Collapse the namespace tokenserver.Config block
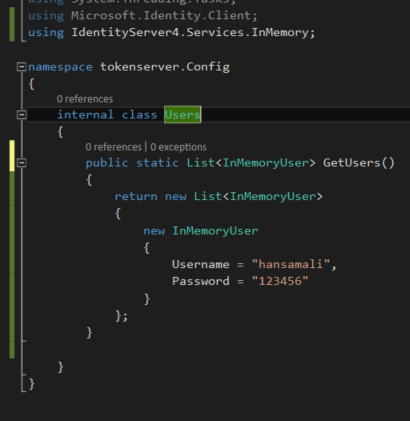The width and height of the screenshot is (410, 421). [x=21, y=67]
